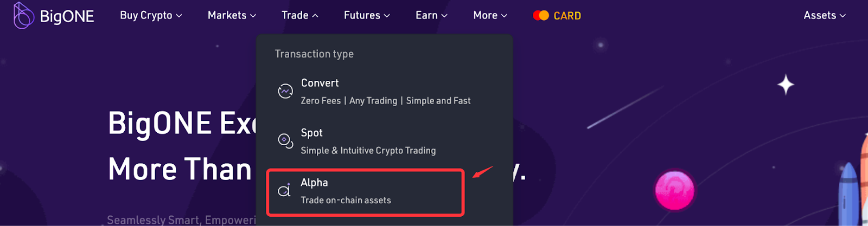Click the Convert swap icon
This screenshot has width=868, height=226.
coord(285,91)
